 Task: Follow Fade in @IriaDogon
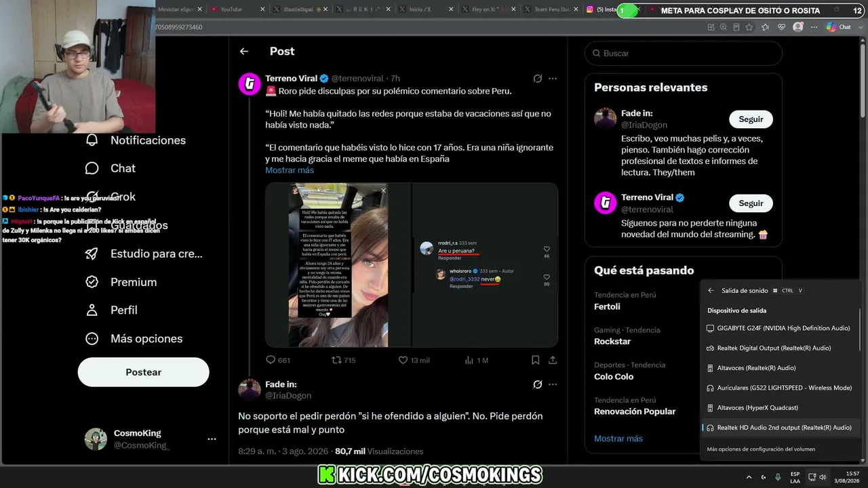(751, 119)
